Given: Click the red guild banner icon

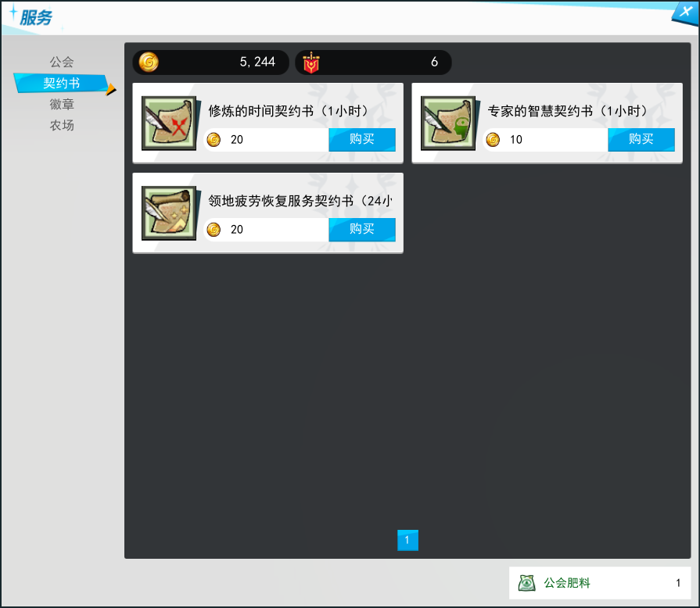Looking at the screenshot, I should pyautogui.click(x=311, y=63).
